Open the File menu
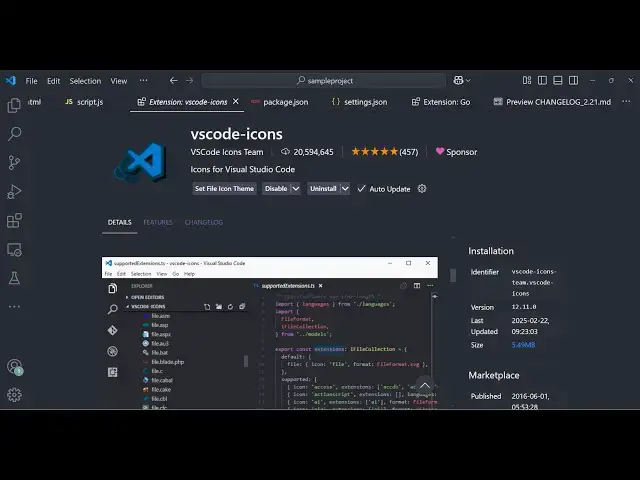This screenshot has width=640, height=480. (x=31, y=81)
